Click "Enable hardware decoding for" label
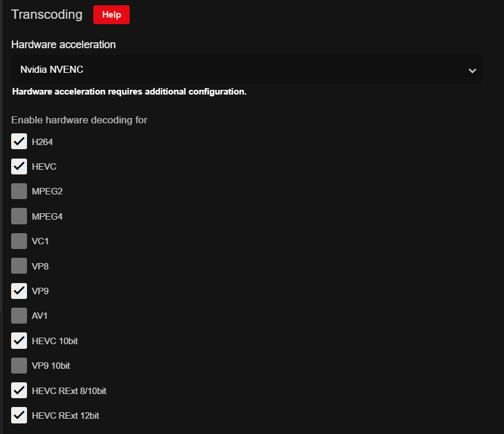The width and height of the screenshot is (504, 434). (79, 120)
